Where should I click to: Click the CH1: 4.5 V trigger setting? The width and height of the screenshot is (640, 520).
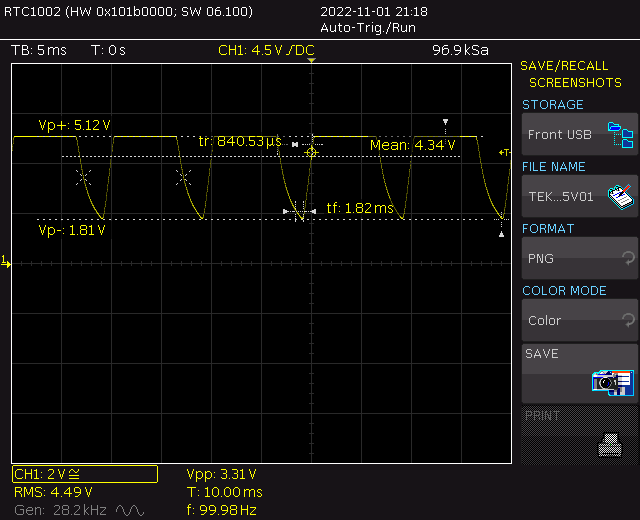point(266,50)
